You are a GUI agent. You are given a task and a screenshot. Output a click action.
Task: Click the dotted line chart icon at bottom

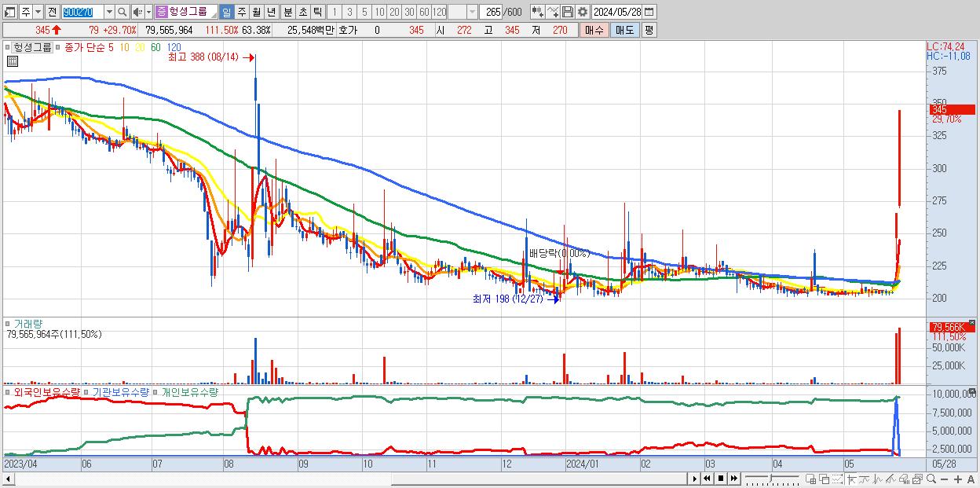click(x=837, y=479)
